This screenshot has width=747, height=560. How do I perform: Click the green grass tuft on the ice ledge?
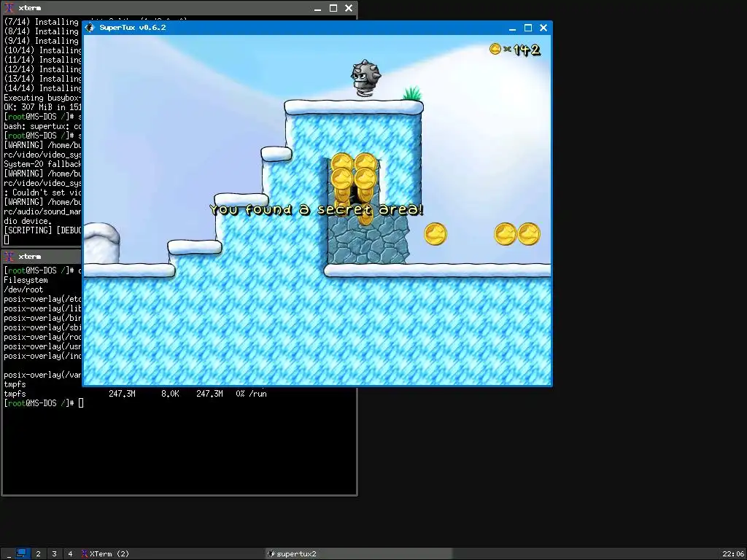coord(413,93)
